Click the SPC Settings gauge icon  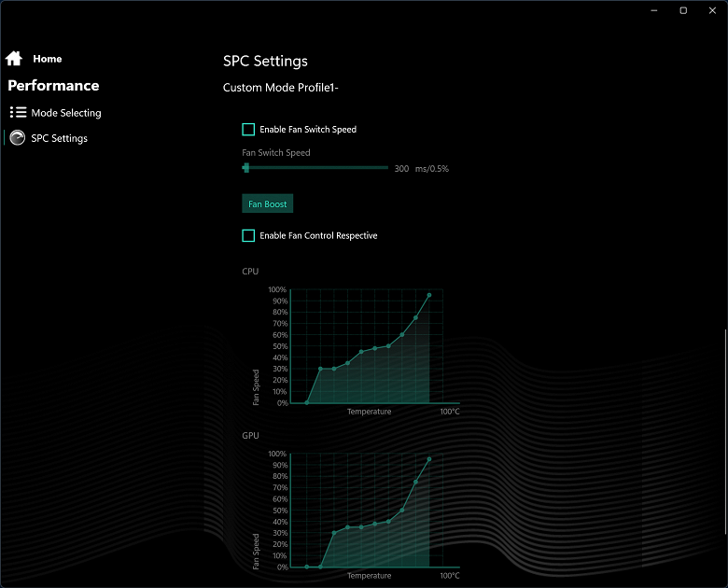18,138
